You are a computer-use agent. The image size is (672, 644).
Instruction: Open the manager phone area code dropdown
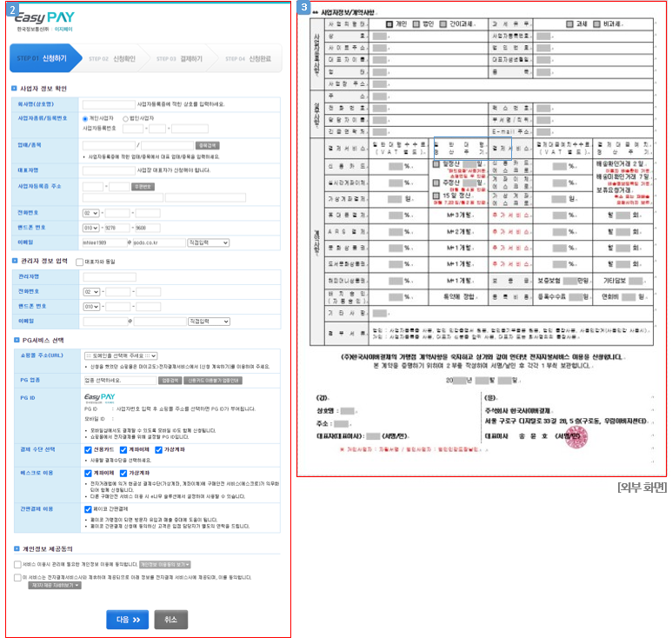point(91,292)
